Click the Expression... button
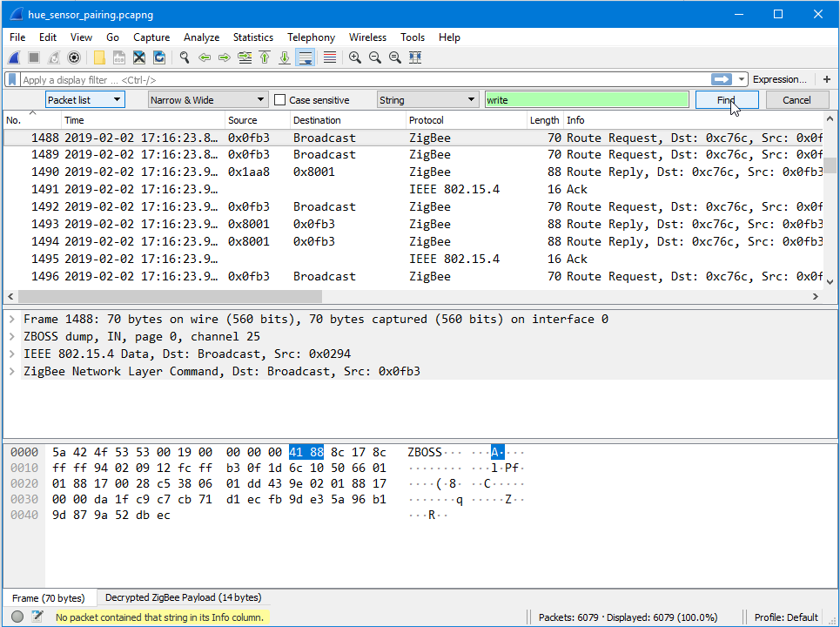This screenshot has height=627, width=840. [x=779, y=79]
